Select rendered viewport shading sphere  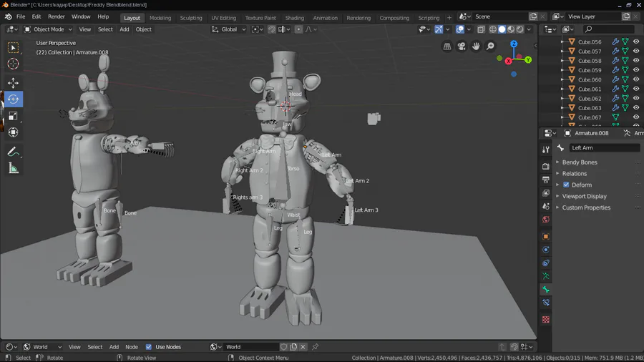click(x=520, y=29)
